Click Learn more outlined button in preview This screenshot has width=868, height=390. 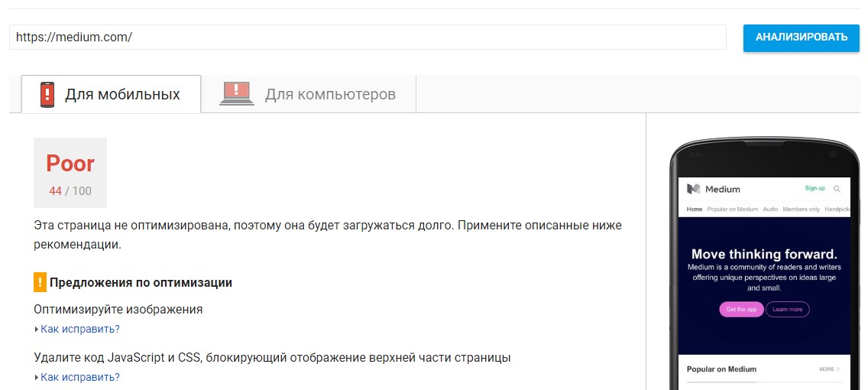click(787, 309)
